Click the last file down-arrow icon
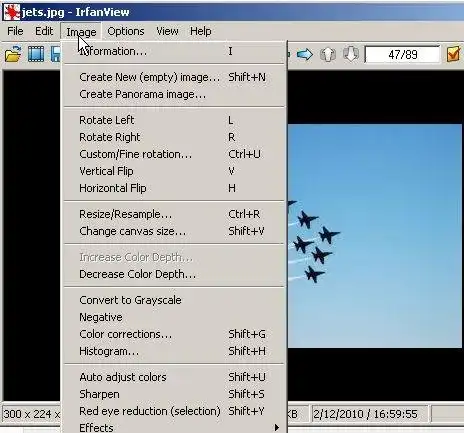 [350, 54]
